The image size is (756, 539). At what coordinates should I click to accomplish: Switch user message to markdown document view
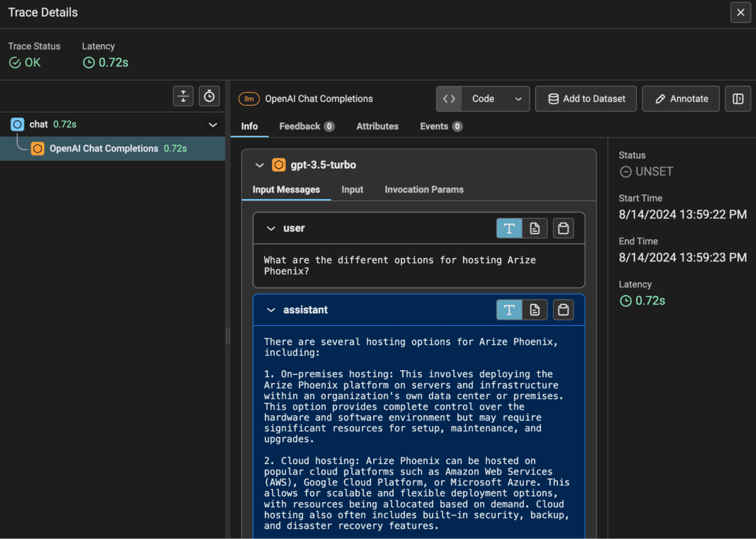coord(535,228)
